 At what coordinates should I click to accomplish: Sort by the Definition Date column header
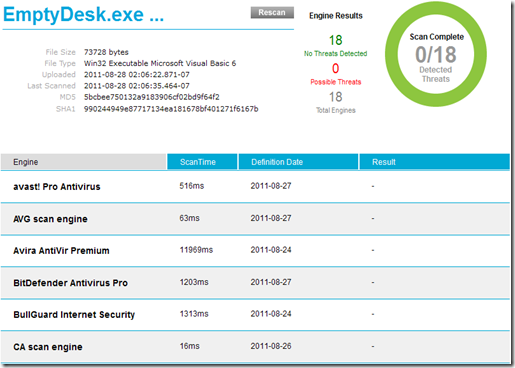[x=298, y=162]
